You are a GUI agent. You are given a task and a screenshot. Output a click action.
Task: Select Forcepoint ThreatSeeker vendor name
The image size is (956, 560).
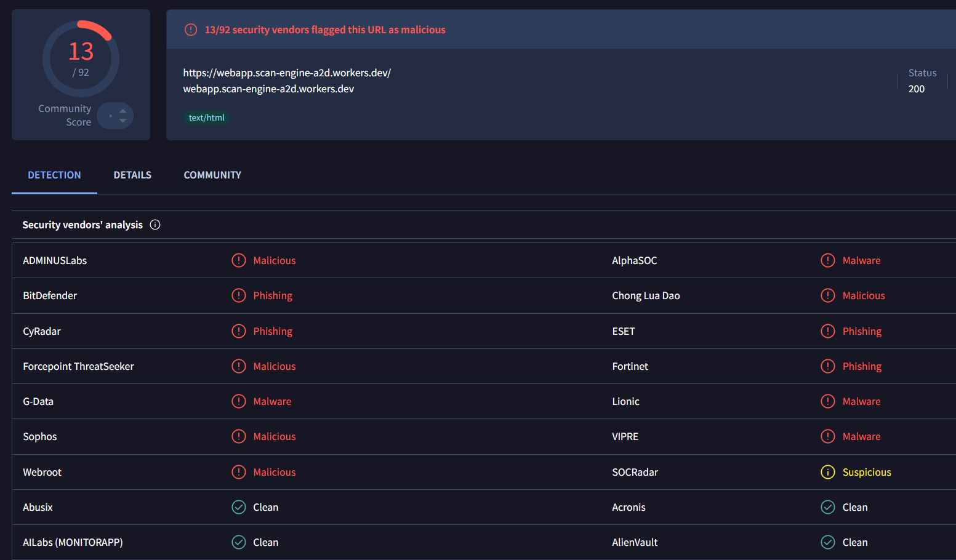tap(78, 366)
